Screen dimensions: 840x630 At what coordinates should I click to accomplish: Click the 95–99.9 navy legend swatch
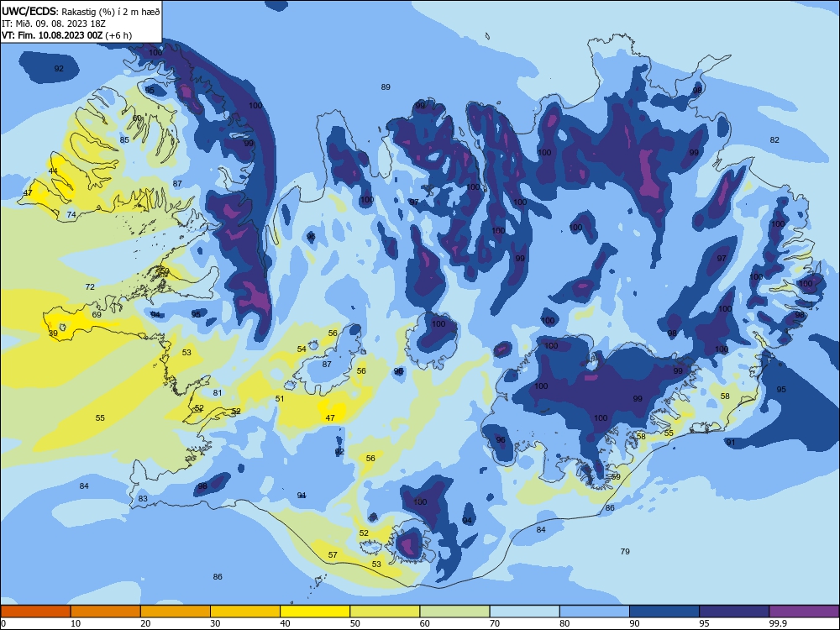(734, 612)
